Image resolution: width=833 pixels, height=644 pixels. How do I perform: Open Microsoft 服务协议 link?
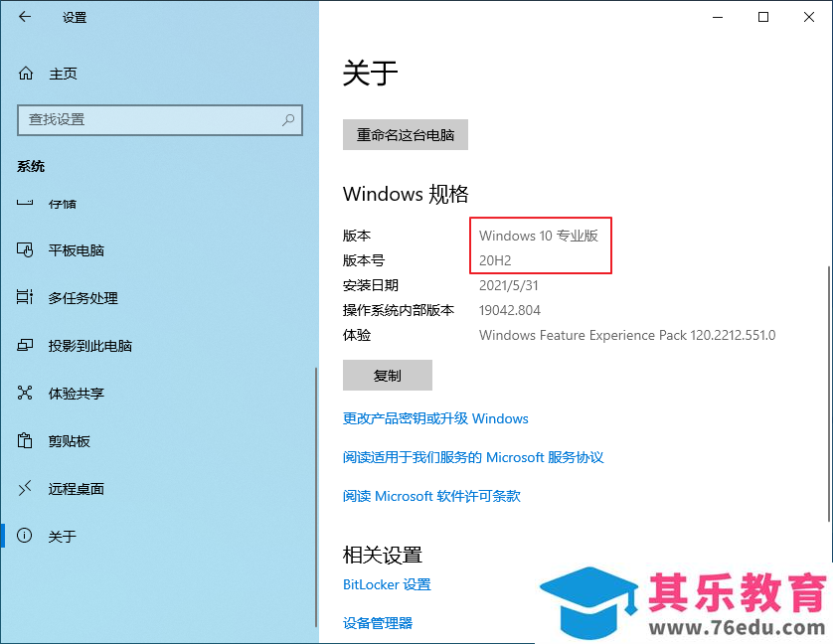(x=473, y=457)
